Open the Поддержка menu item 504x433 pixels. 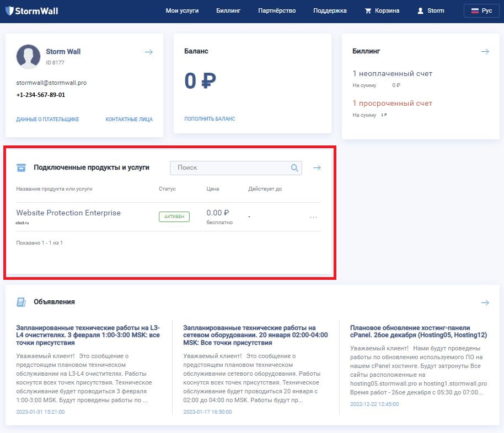330,10
